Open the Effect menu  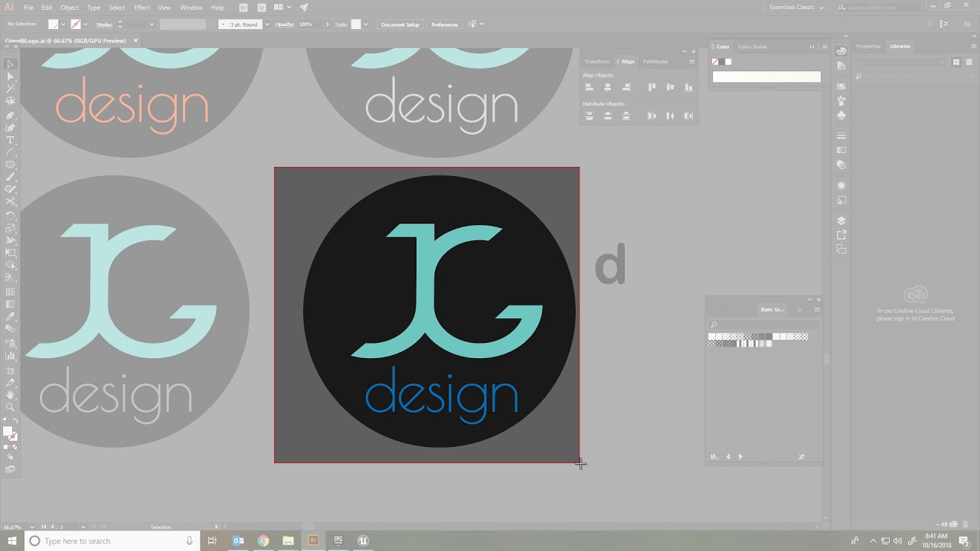click(x=142, y=8)
